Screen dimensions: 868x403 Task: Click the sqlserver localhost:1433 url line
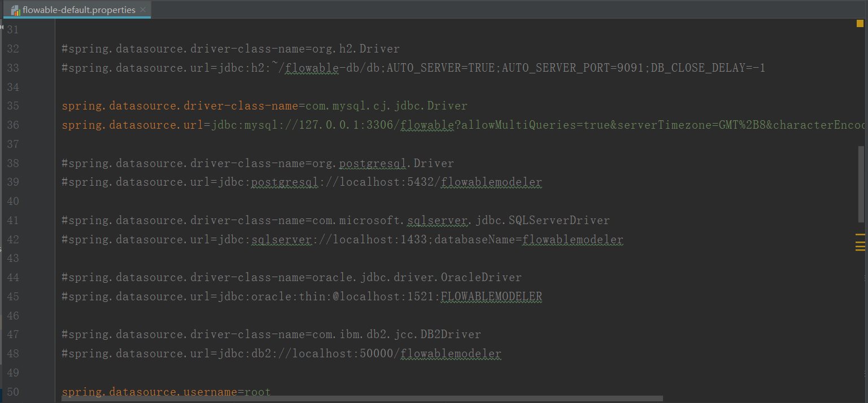point(342,240)
